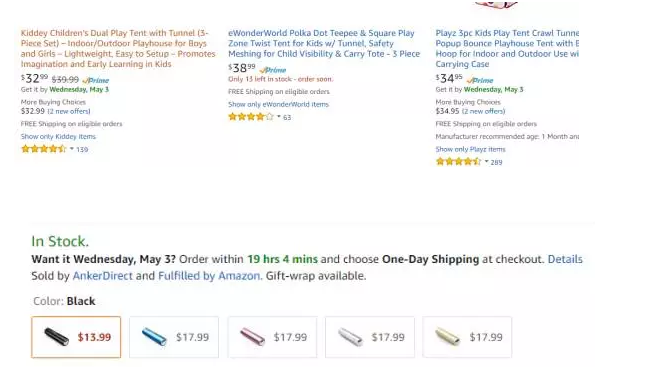Choose the blue color option priced $17.99
The height and width of the screenshot is (380, 655).
click(174, 337)
